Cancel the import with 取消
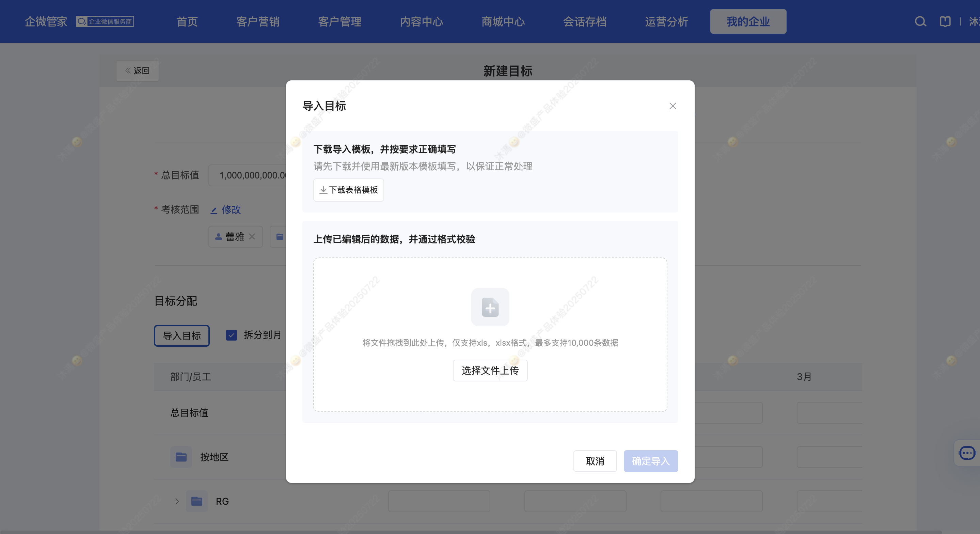This screenshot has width=980, height=534. pos(595,461)
